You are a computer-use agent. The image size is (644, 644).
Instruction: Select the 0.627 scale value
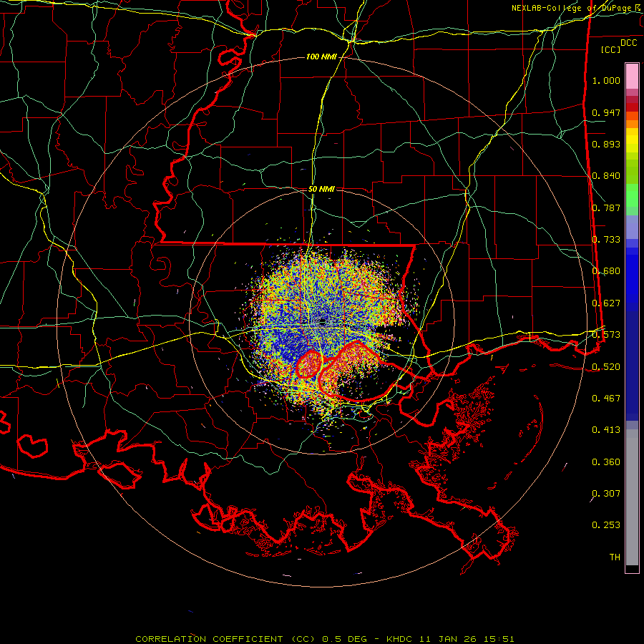coord(606,303)
